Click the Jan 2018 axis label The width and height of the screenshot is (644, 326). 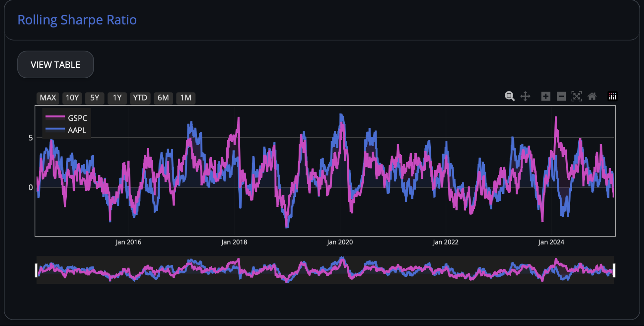(x=234, y=242)
